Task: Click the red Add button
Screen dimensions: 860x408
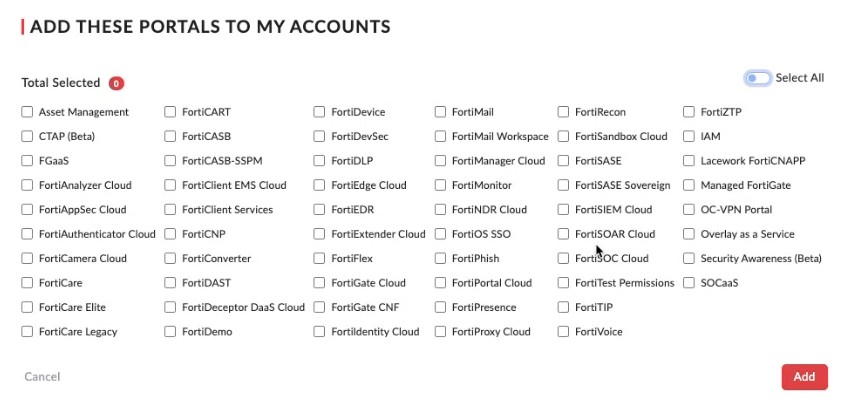Action: [804, 377]
